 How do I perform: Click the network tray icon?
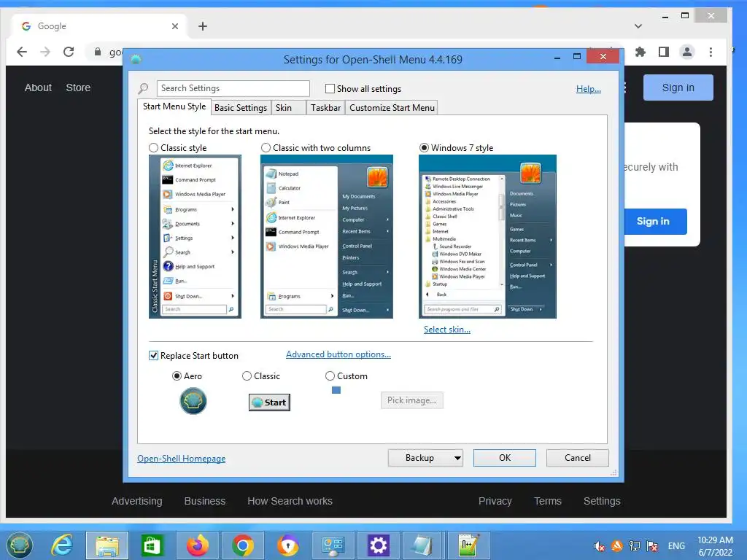click(x=635, y=546)
